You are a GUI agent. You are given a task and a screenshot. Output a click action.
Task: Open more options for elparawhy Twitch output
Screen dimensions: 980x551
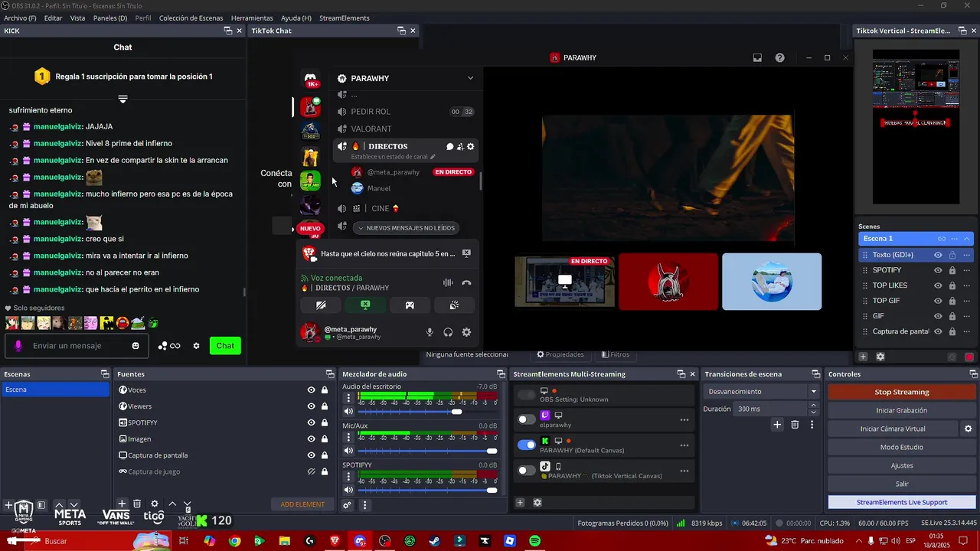point(684,420)
